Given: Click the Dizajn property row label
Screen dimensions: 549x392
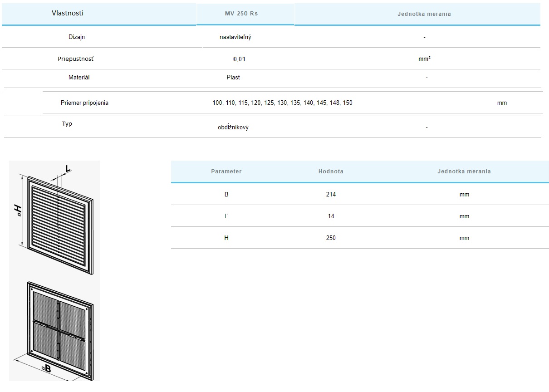Looking at the screenshot, I should point(77,37).
